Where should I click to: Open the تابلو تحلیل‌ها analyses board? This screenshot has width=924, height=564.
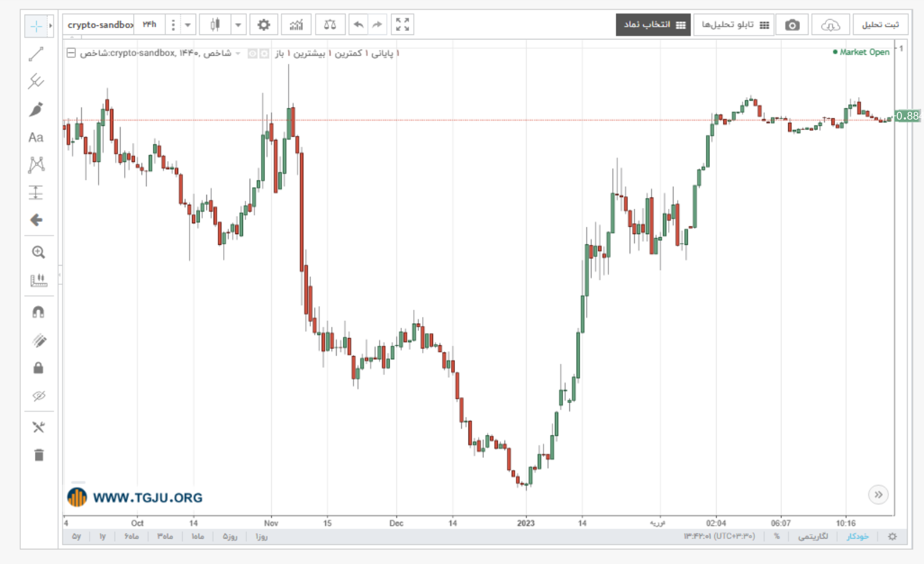(735, 25)
